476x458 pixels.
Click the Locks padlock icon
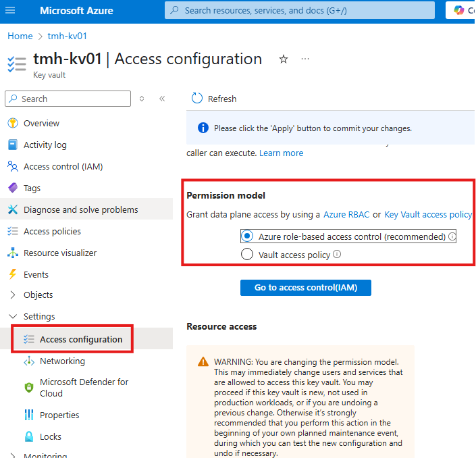tap(29, 436)
